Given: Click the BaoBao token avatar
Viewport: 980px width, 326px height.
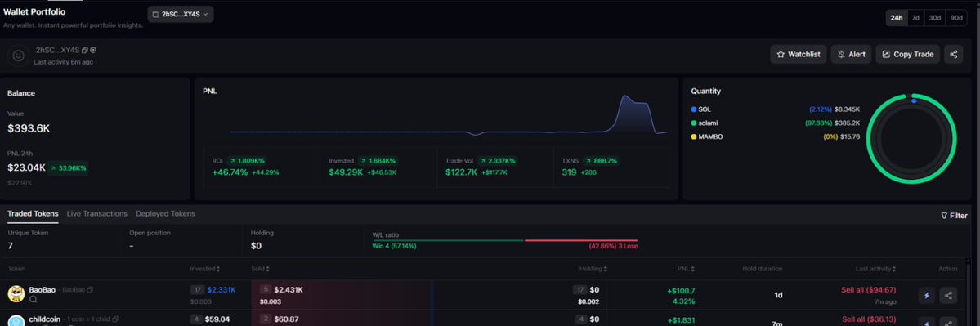Looking at the screenshot, I should (16, 293).
